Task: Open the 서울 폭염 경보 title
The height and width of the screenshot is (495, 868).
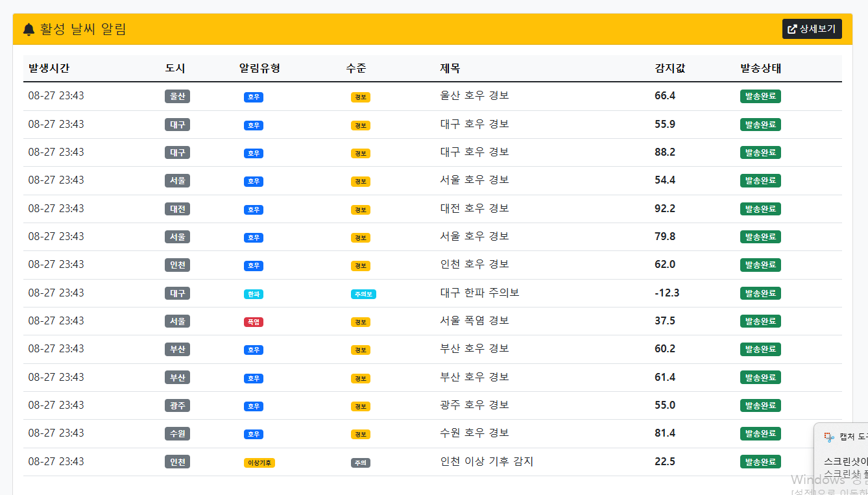Action: 474,320
